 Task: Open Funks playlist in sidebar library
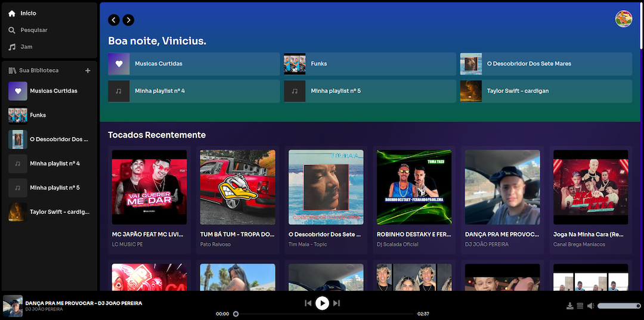click(49, 115)
